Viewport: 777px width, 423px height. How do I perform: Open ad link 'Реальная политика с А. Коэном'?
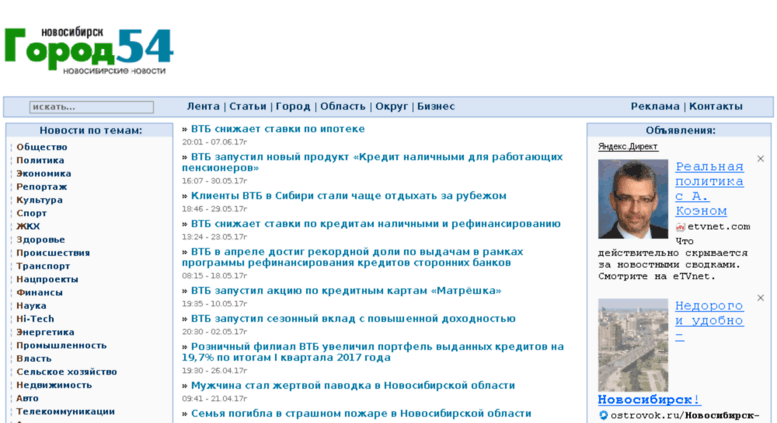(710, 189)
